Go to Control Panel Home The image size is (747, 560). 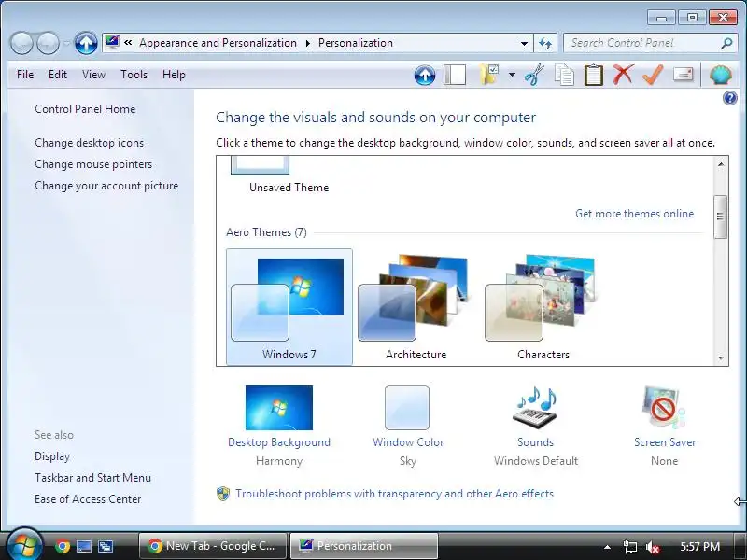85,109
